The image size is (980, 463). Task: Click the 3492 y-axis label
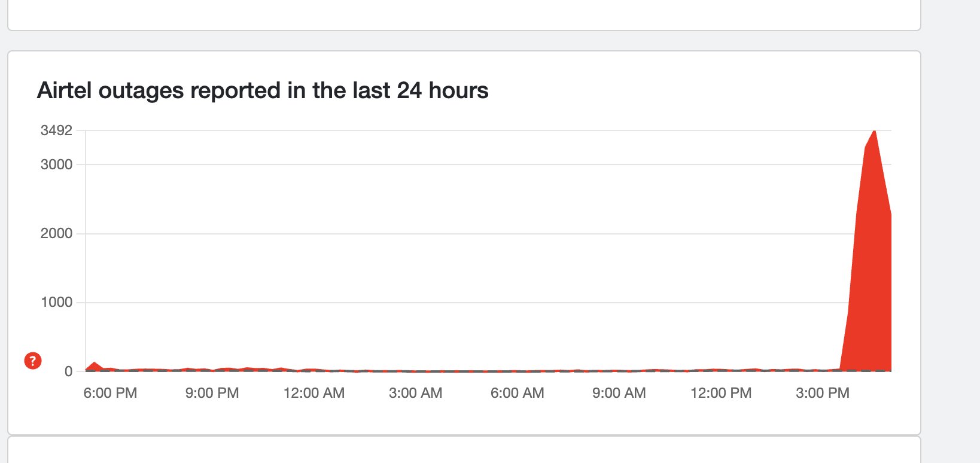tap(56, 130)
